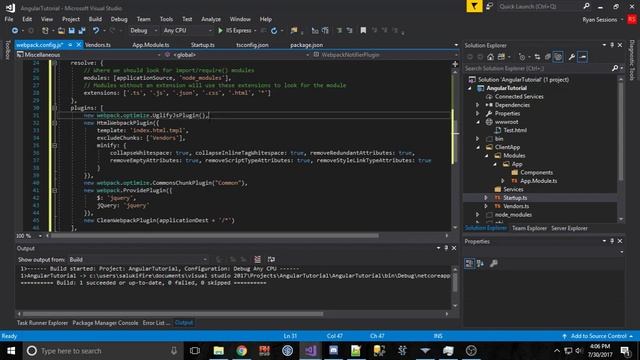This screenshot has height=360, width=640.
Task: Open the Any CPU platform dropdown
Action: tap(187, 31)
